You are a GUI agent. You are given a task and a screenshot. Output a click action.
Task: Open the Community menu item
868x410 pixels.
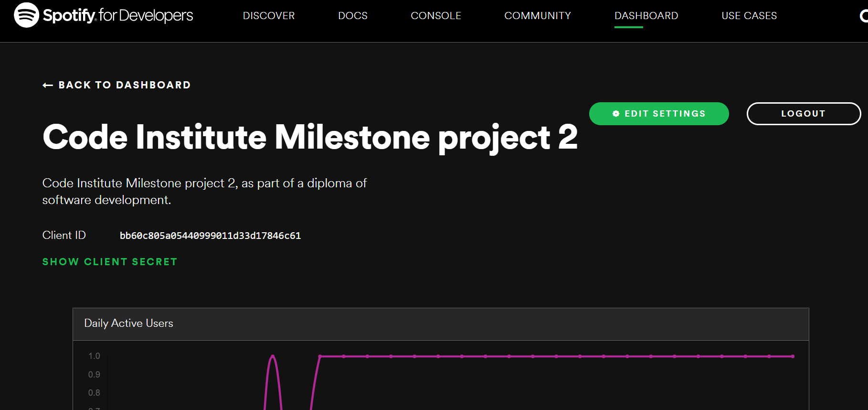pos(538,16)
